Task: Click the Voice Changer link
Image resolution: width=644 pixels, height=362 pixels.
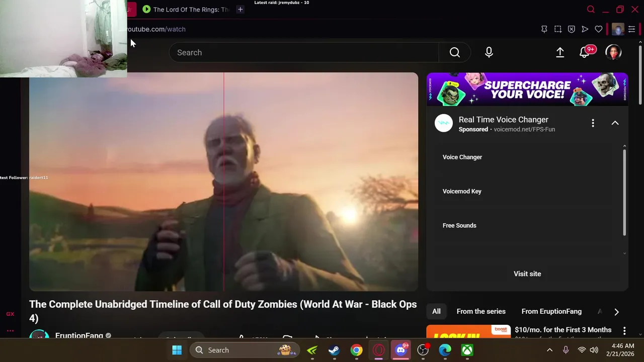Action: tap(462, 157)
